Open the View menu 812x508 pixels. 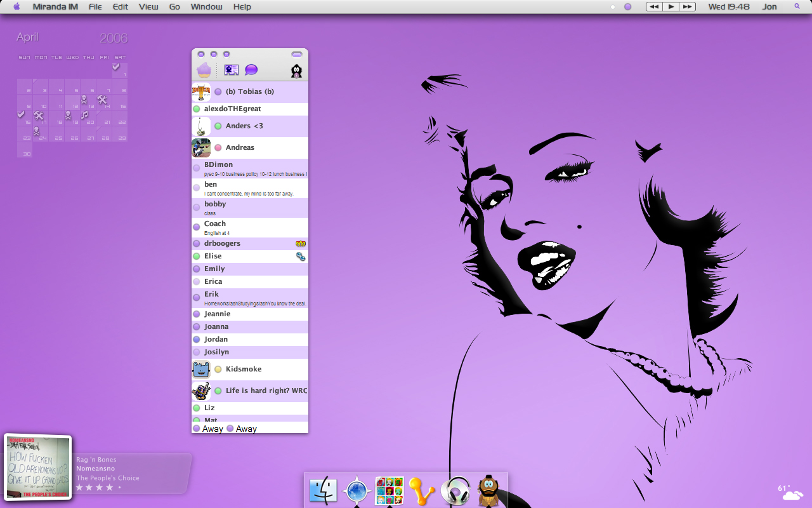tap(148, 6)
